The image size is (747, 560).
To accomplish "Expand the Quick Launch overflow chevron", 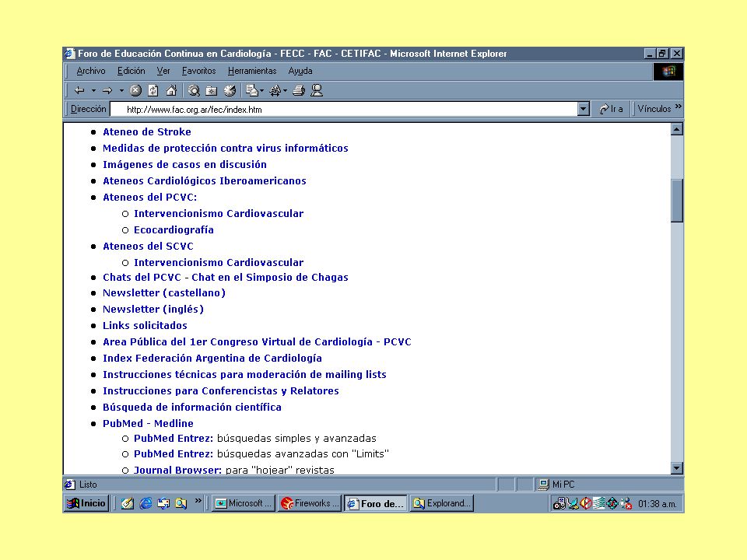I will (198, 501).
